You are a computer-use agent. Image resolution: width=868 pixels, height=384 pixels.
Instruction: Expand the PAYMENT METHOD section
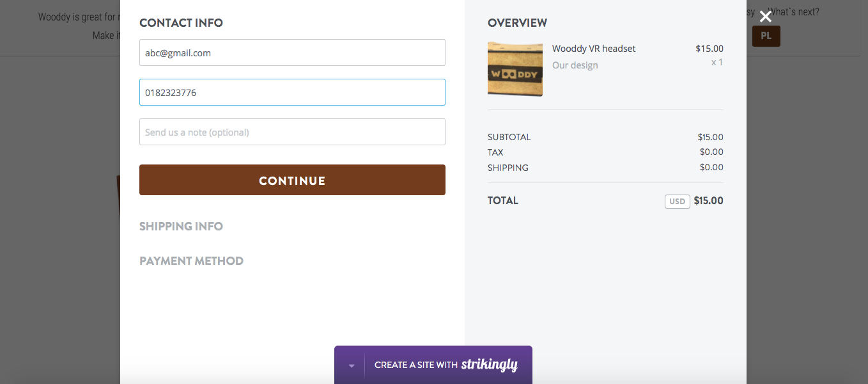(191, 260)
